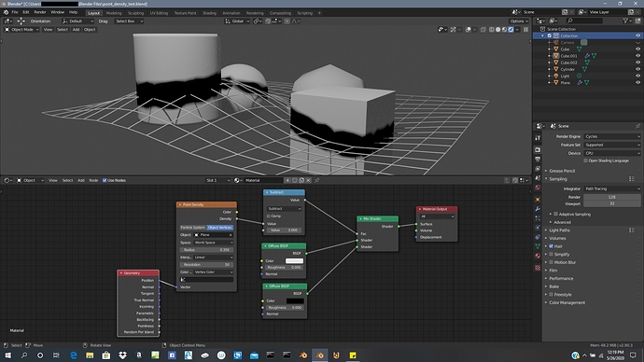Hide Cube.002 with its eye icon
This screenshot has height=362, width=644.
coord(637,63)
